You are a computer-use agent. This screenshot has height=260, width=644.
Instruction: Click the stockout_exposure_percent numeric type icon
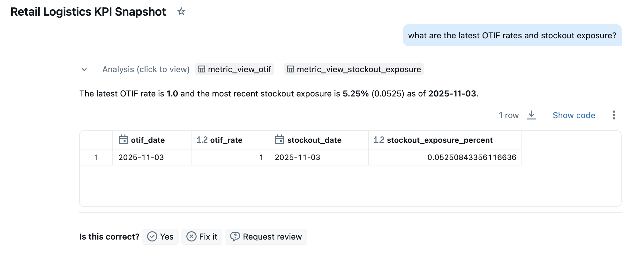(x=379, y=140)
